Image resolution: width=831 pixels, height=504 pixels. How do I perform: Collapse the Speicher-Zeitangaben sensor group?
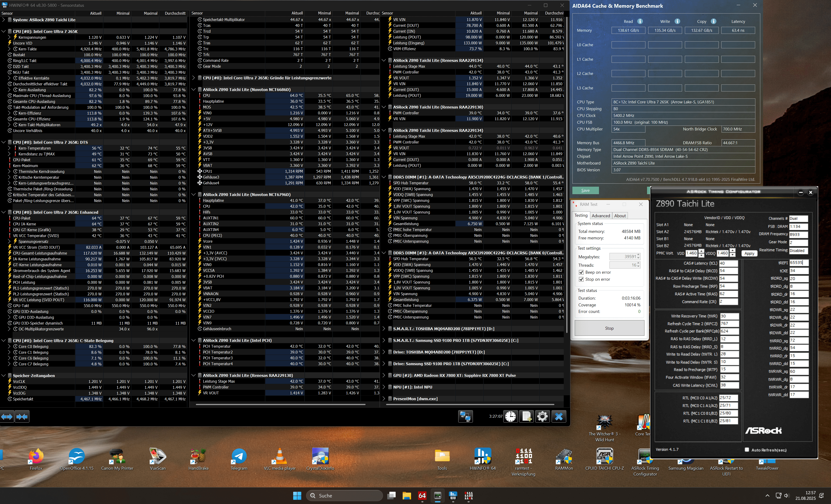[4, 376]
